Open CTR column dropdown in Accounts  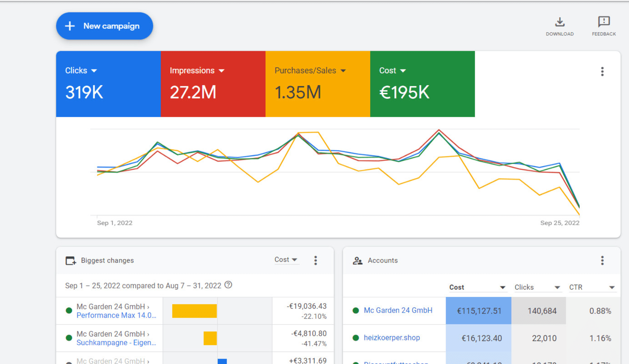pos(611,287)
